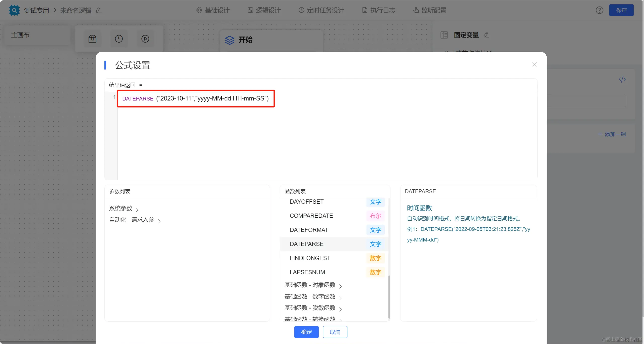Click the clock icon in canvas toolbar
This screenshot has height=344, width=644.
pyautogui.click(x=119, y=39)
